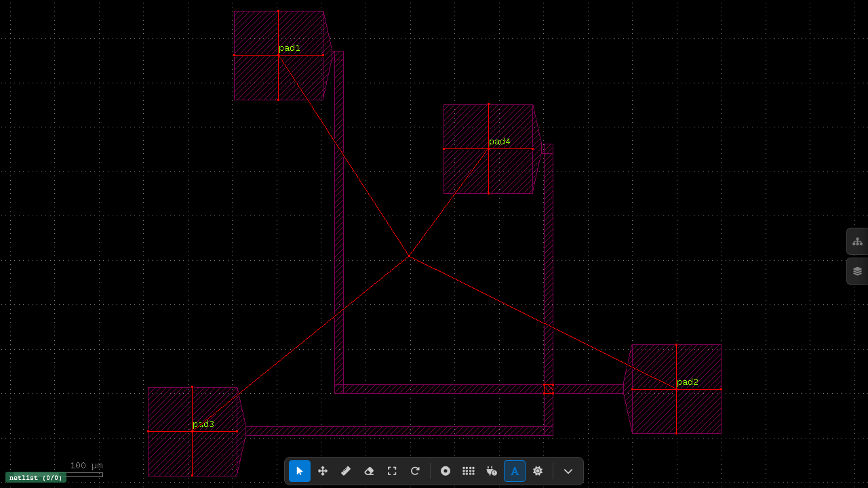
Task: Click the plug ports icon
Action: coord(492,471)
